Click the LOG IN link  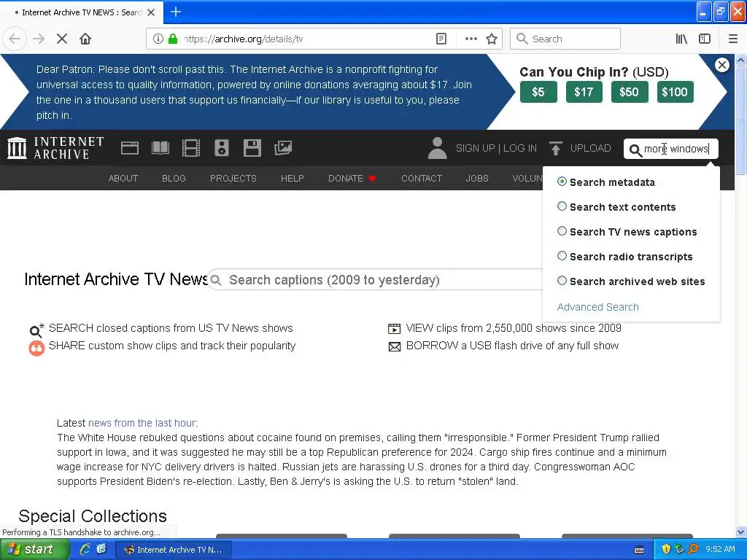coord(519,148)
